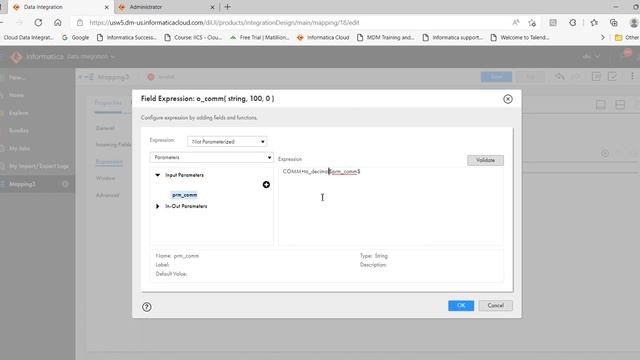Open help for Field Expression dialog
This screenshot has height=360, width=640.
(x=147, y=307)
